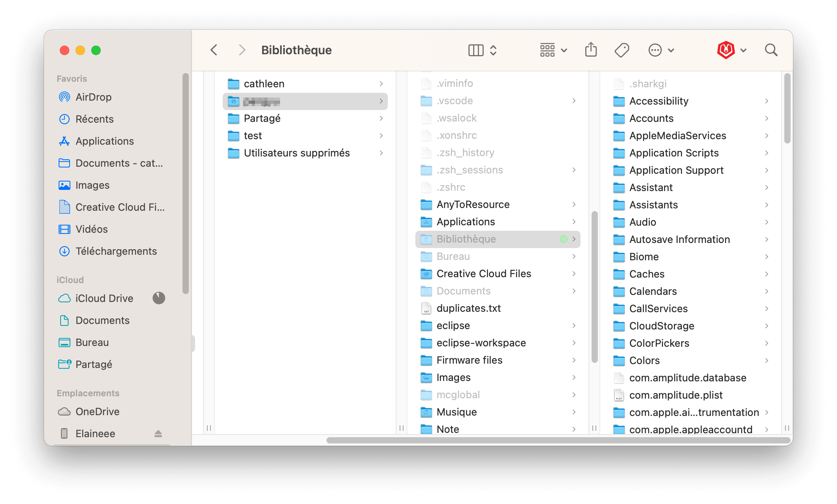Select the .zsh_history file
Viewport: 837px width, 504px height.
pyautogui.click(x=498, y=153)
